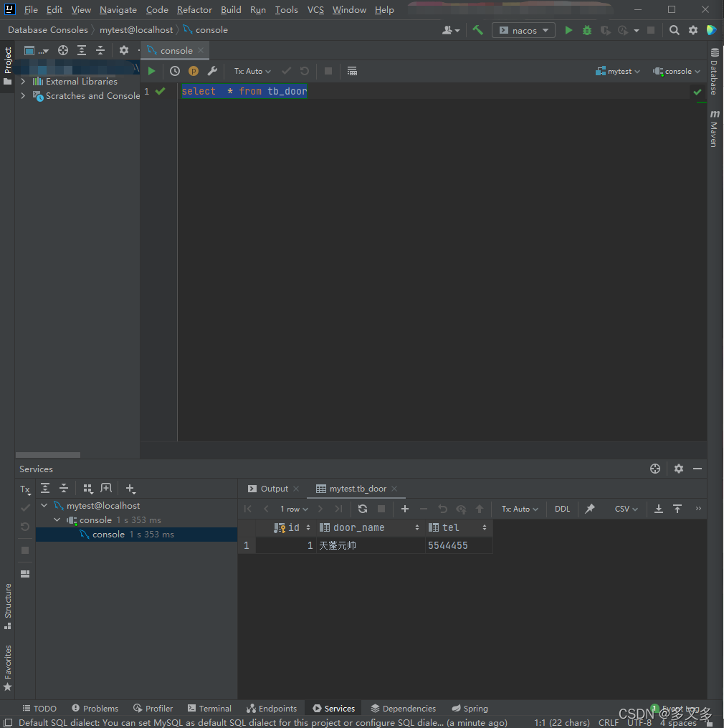Export data download arrow icon
Image resolution: width=724 pixels, height=728 pixels.
(x=659, y=509)
